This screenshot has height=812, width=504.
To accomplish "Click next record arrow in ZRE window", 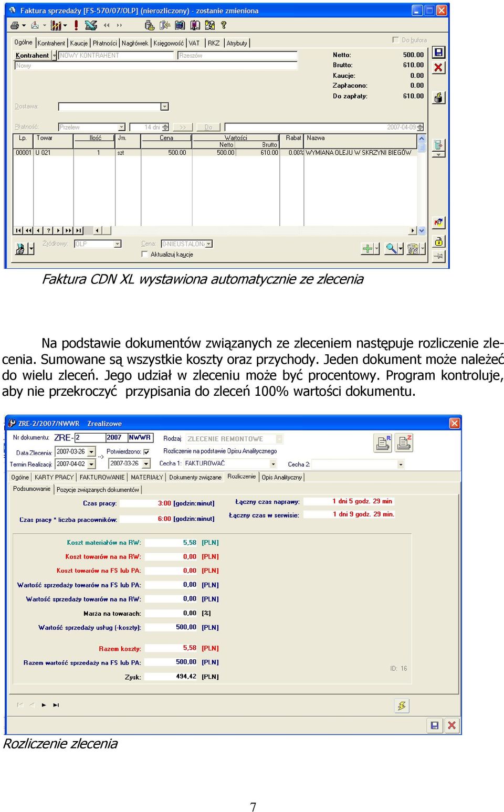I will [x=44, y=705].
